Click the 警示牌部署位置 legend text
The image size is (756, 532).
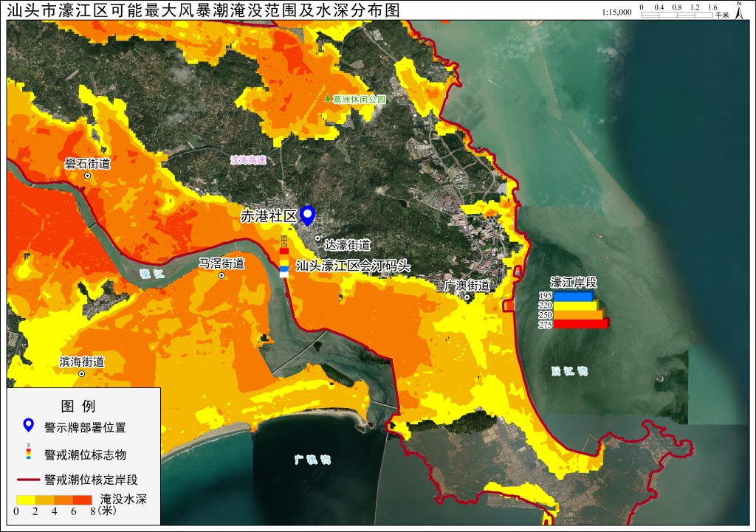click(85, 427)
